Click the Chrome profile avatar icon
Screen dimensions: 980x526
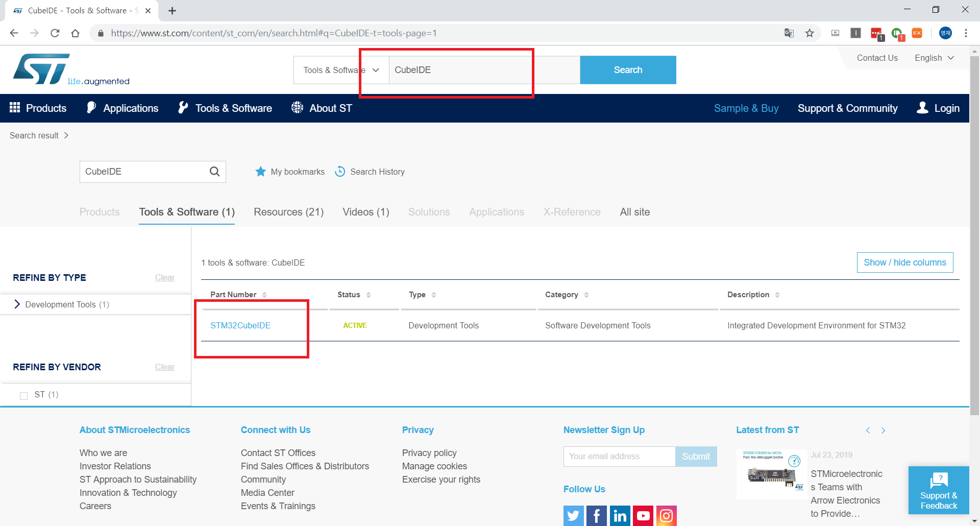click(945, 33)
